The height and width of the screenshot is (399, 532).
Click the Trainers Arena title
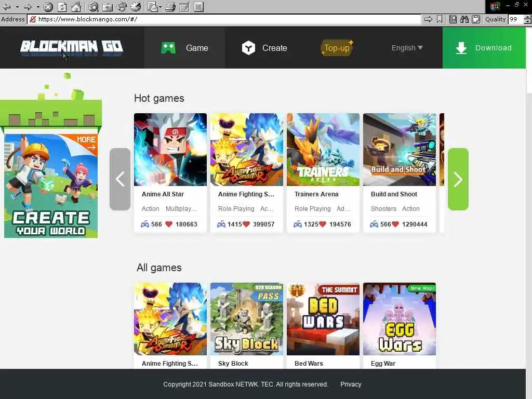(316, 194)
